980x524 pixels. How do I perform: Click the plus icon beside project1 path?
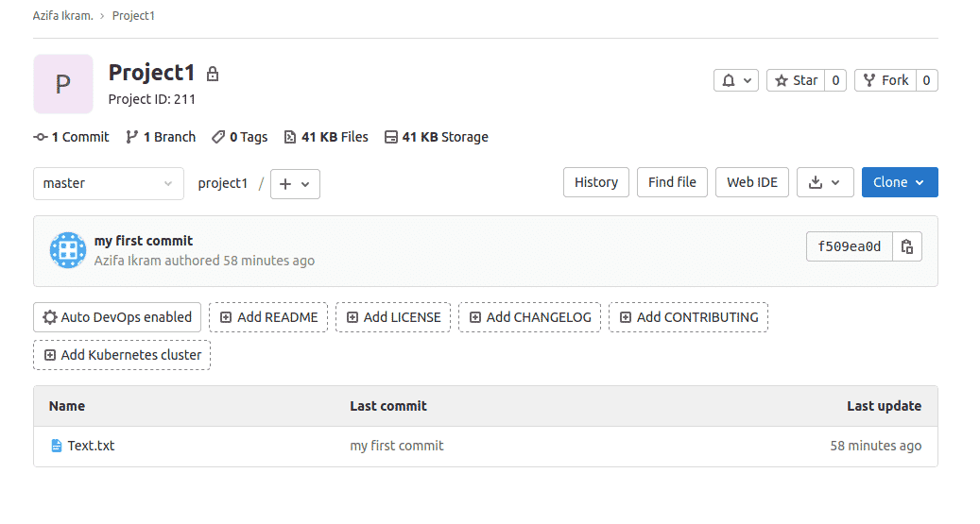pyautogui.click(x=285, y=184)
